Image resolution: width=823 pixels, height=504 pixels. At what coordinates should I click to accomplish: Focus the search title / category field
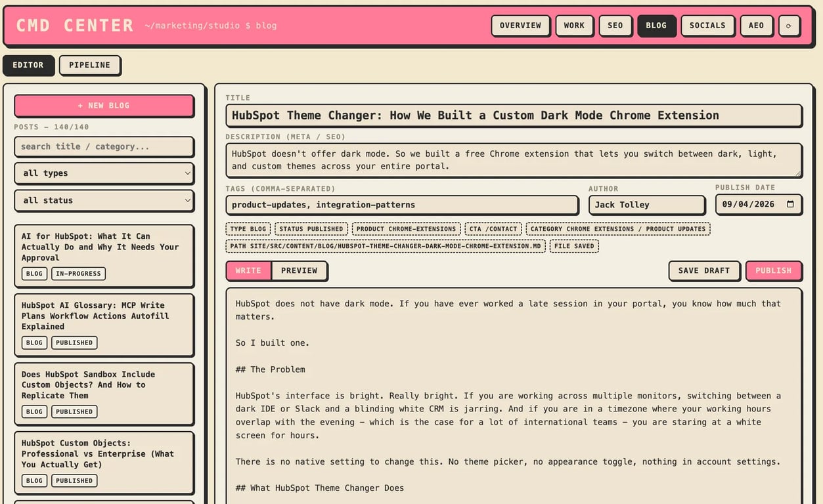tap(104, 146)
